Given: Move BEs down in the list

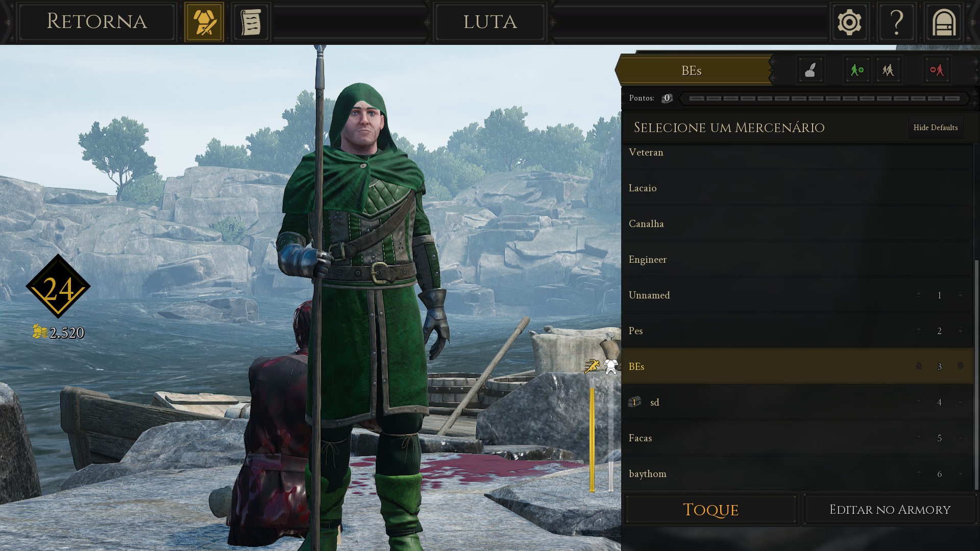Looking at the screenshot, I should (960, 366).
